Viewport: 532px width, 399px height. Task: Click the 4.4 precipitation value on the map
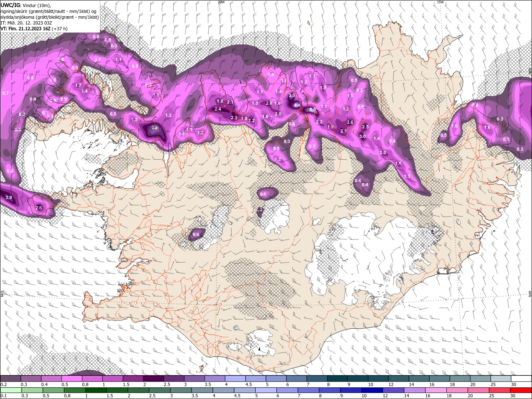[x=297, y=106]
